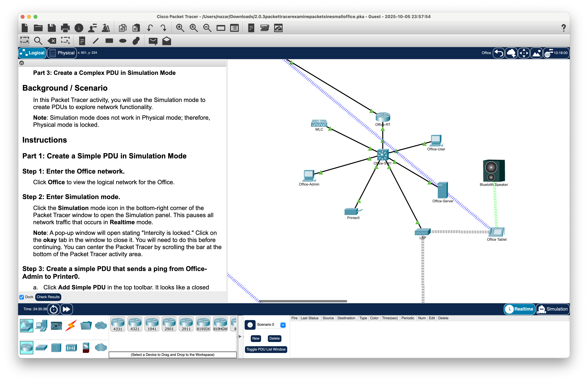Zoom in on the workspace

point(180,28)
